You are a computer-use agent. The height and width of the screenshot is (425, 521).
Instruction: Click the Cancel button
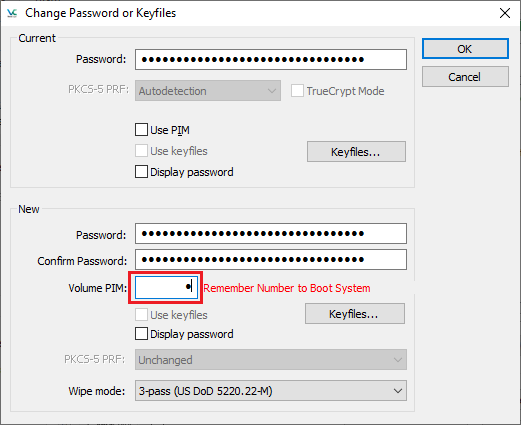(x=465, y=77)
